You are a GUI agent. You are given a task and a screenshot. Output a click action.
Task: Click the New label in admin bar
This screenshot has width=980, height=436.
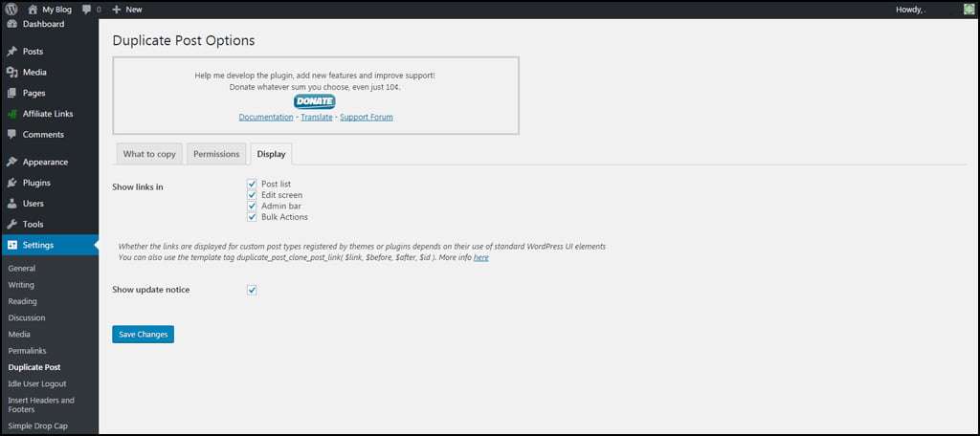(134, 10)
